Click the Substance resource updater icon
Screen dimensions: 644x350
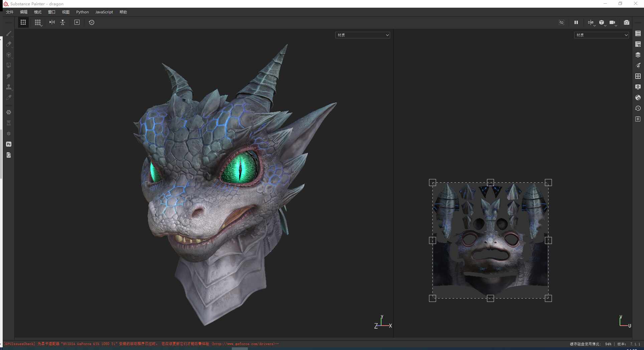coord(9,112)
